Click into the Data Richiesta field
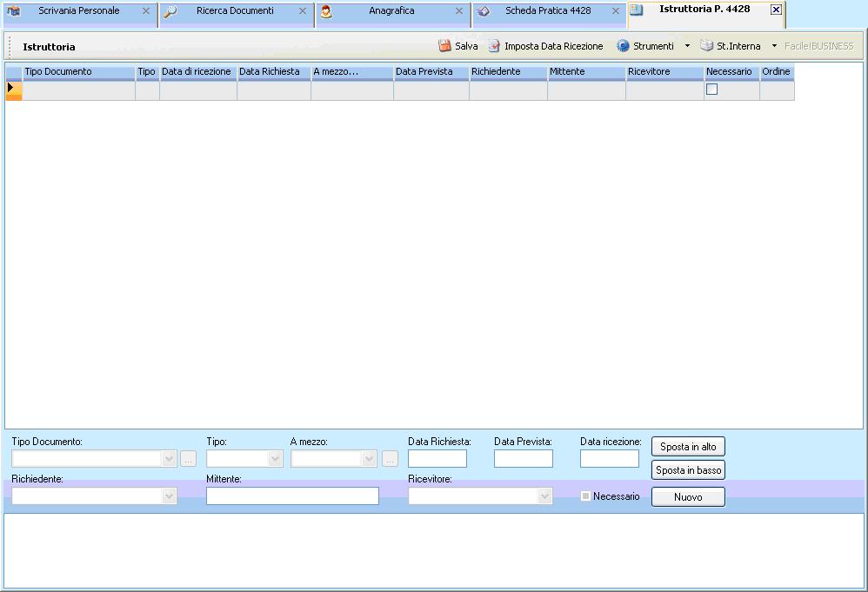The image size is (868, 592). [437, 459]
